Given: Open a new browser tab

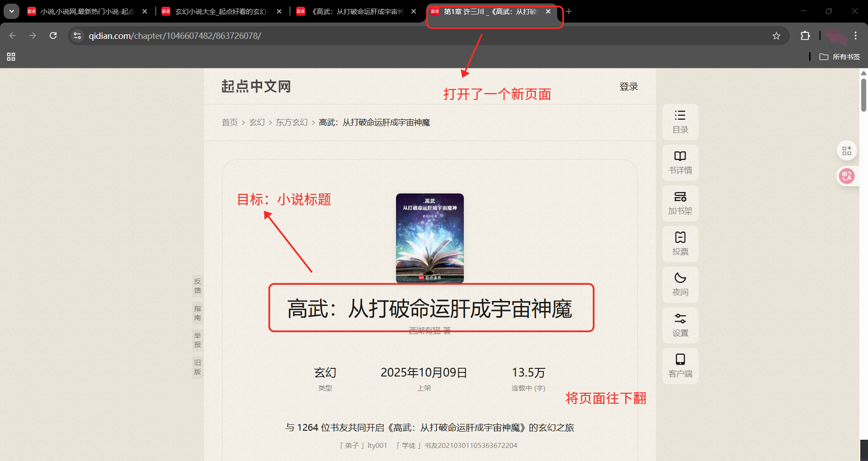Looking at the screenshot, I should tap(569, 11).
